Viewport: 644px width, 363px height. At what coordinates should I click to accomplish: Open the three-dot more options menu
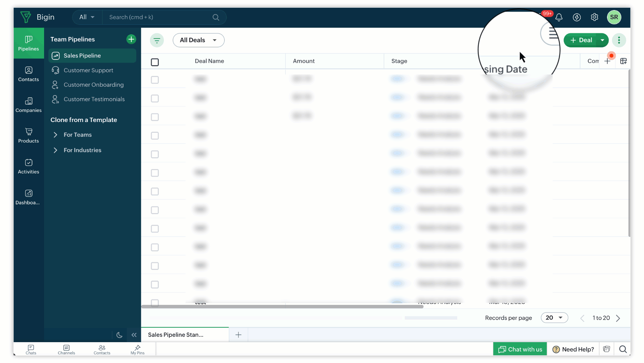click(x=619, y=40)
